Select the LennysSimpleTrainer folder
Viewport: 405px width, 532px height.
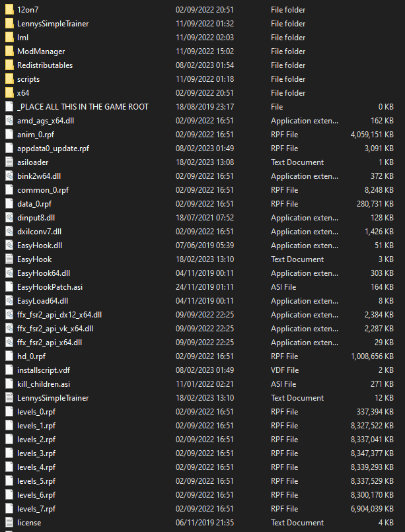click(53, 24)
